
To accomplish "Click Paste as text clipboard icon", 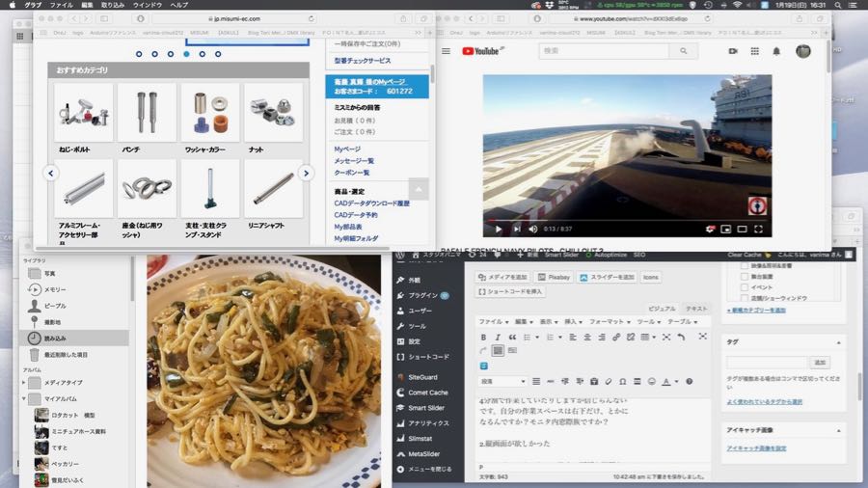I will [593, 381].
